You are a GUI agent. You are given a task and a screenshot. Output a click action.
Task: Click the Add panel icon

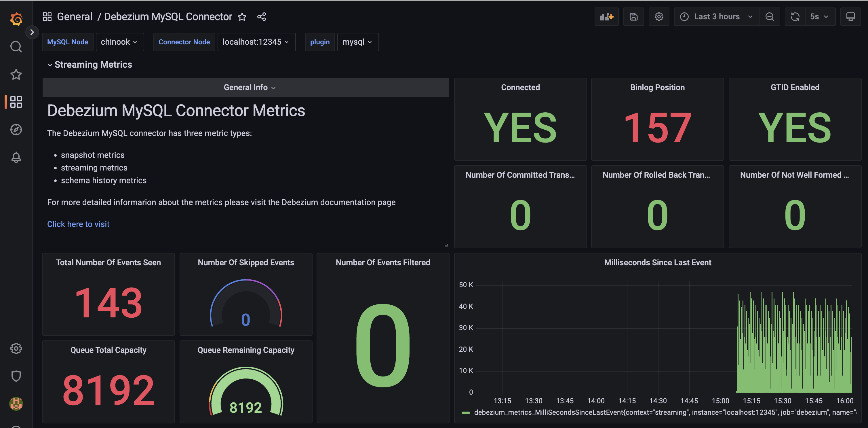pos(606,16)
